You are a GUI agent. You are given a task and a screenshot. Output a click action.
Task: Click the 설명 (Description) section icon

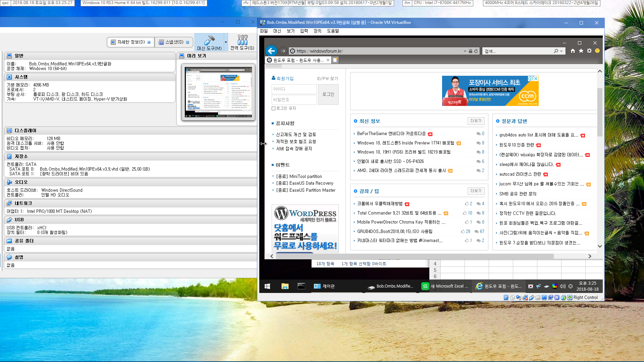click(9, 257)
